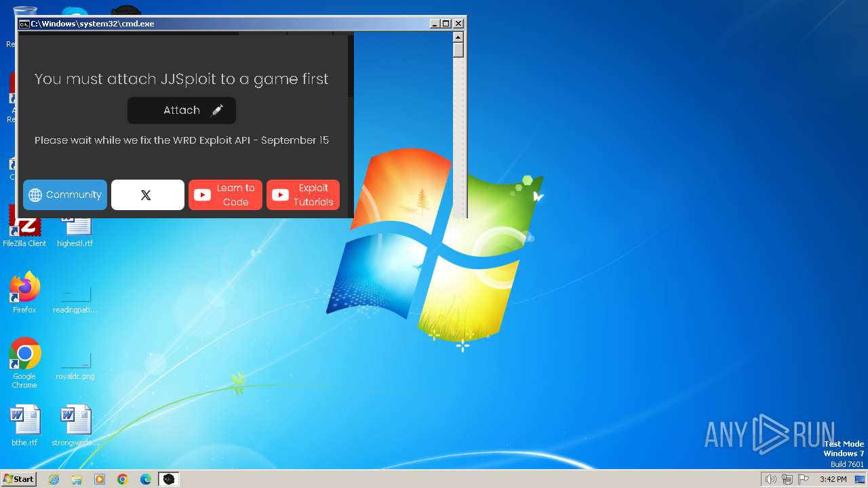Click the 3:42 PM system clock
Screen dimensions: 868x488
pos(833,479)
